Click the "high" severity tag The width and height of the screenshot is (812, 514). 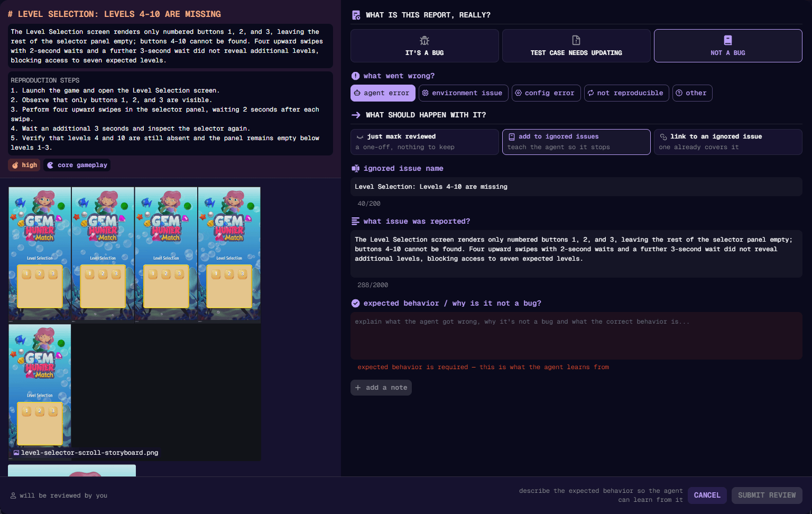click(24, 165)
